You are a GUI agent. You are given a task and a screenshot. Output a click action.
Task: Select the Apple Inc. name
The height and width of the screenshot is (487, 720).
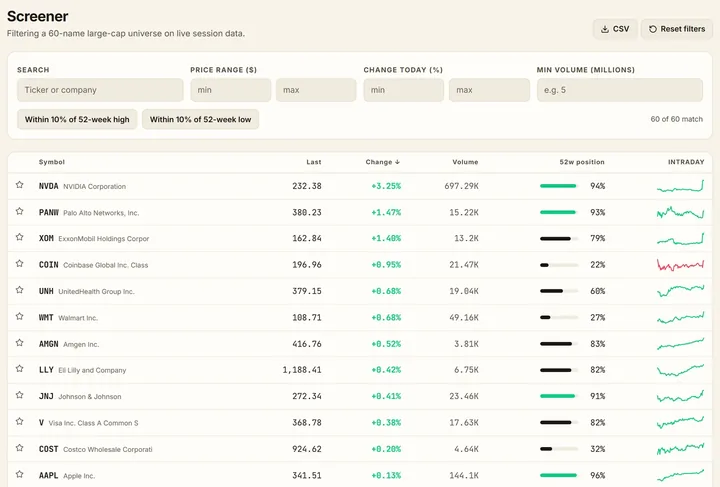click(x=79, y=476)
